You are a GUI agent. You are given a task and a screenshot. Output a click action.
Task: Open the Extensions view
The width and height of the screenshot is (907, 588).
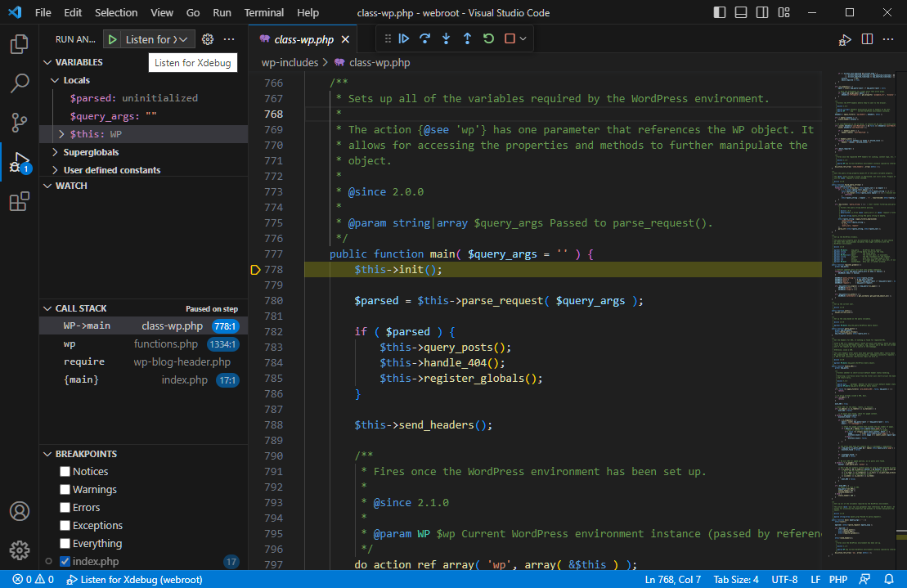(x=19, y=202)
